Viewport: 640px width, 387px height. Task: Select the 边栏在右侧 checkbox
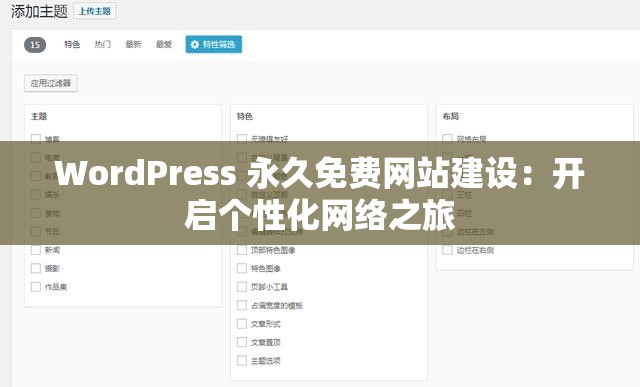[447, 250]
